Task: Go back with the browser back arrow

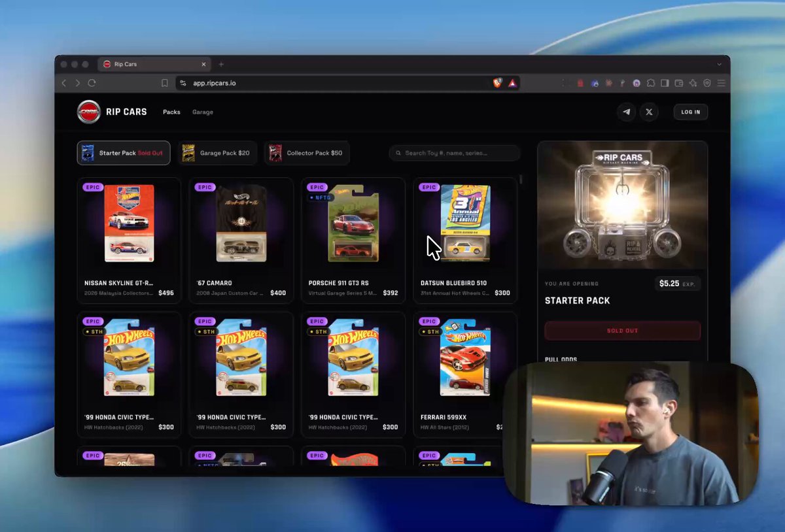Action: pos(64,83)
